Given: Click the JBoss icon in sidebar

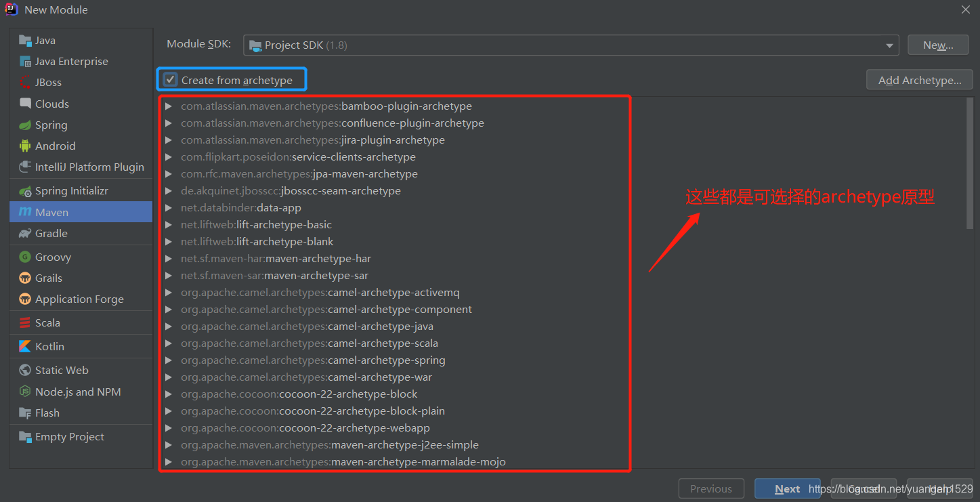Looking at the screenshot, I should (25, 83).
